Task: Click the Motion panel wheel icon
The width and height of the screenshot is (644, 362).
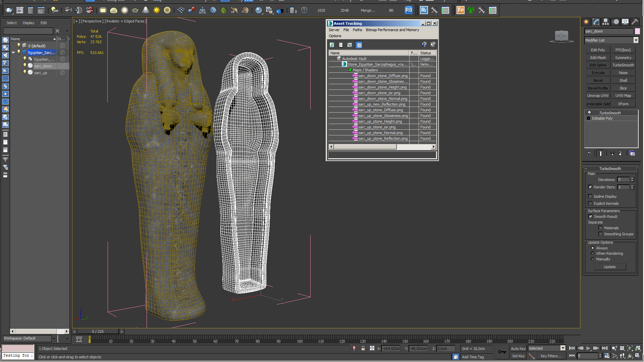Action: click(616, 22)
